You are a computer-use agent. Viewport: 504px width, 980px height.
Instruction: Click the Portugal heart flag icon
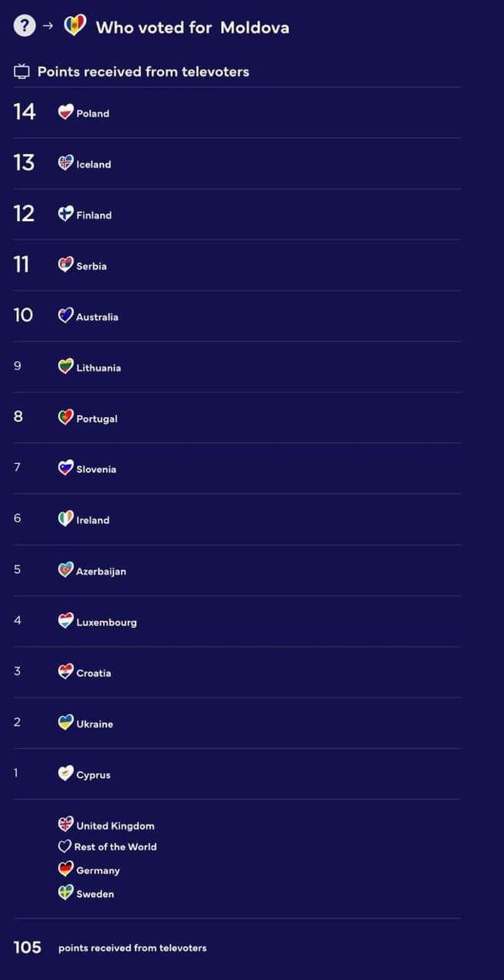pos(66,418)
